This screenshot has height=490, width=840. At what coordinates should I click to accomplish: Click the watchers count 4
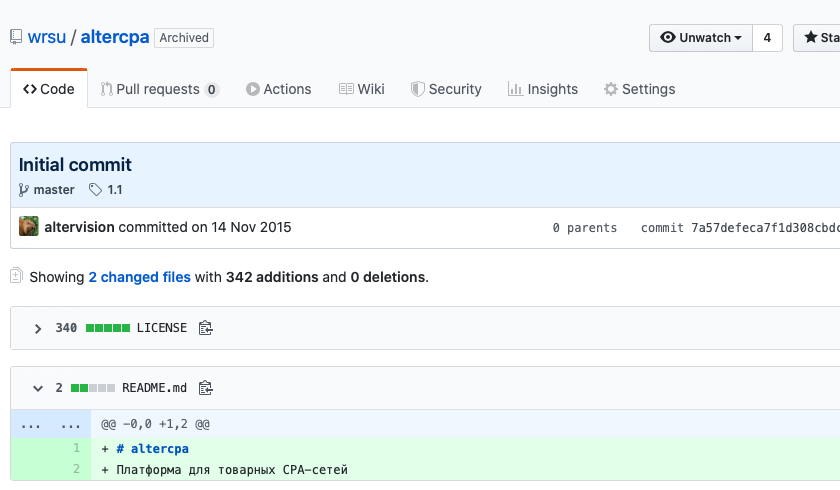[x=767, y=38]
